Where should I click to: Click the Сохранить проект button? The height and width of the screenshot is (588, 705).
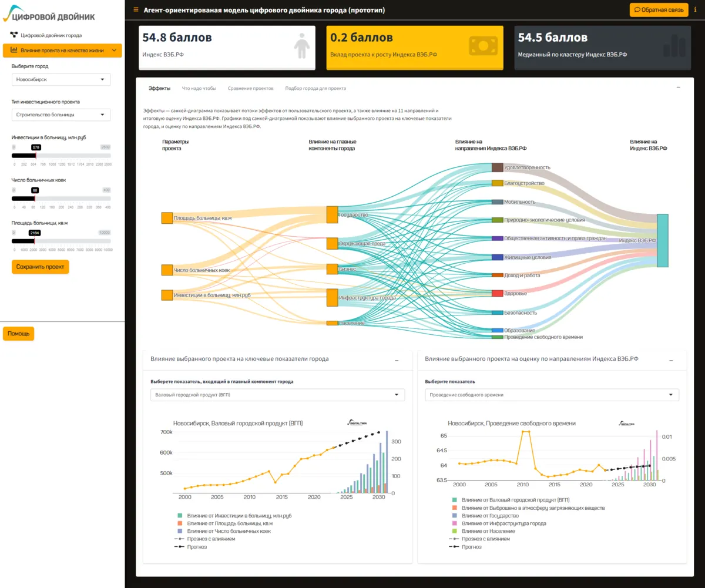tap(40, 267)
